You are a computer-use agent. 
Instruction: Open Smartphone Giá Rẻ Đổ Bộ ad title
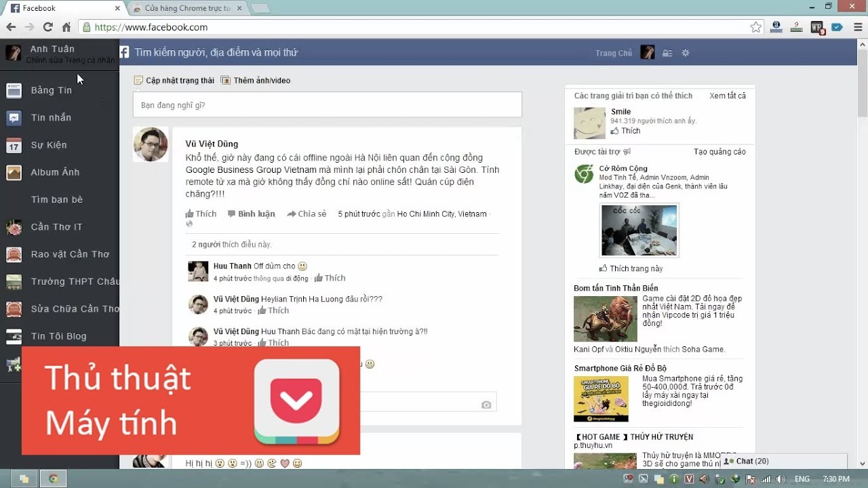point(620,369)
